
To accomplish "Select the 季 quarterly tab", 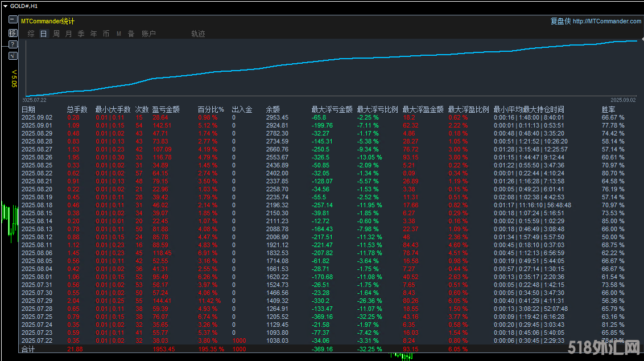I will [81, 34].
